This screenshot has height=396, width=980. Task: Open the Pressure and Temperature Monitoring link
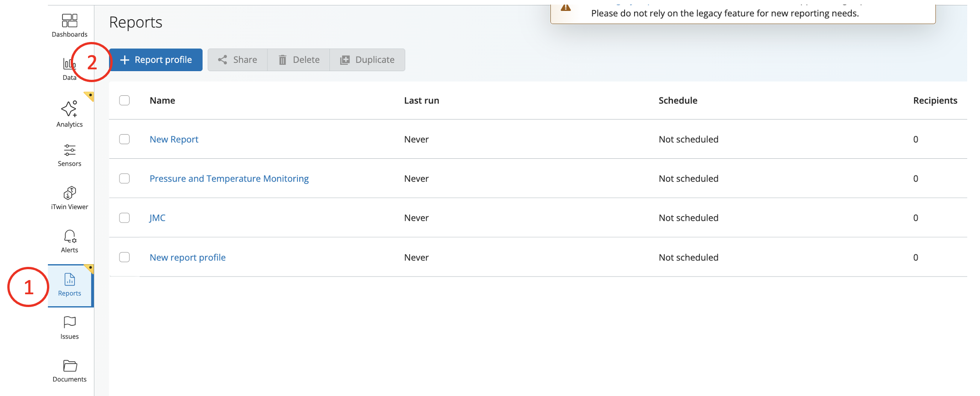(x=229, y=178)
